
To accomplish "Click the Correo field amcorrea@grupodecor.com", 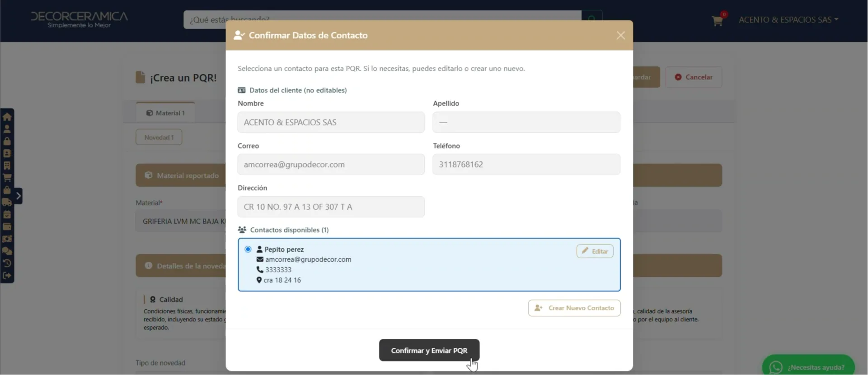I will [331, 164].
